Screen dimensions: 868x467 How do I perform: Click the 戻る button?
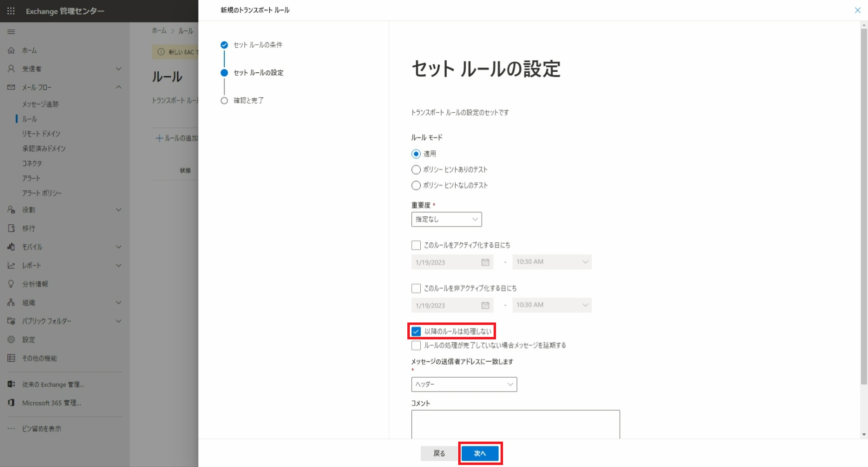pyautogui.click(x=439, y=453)
